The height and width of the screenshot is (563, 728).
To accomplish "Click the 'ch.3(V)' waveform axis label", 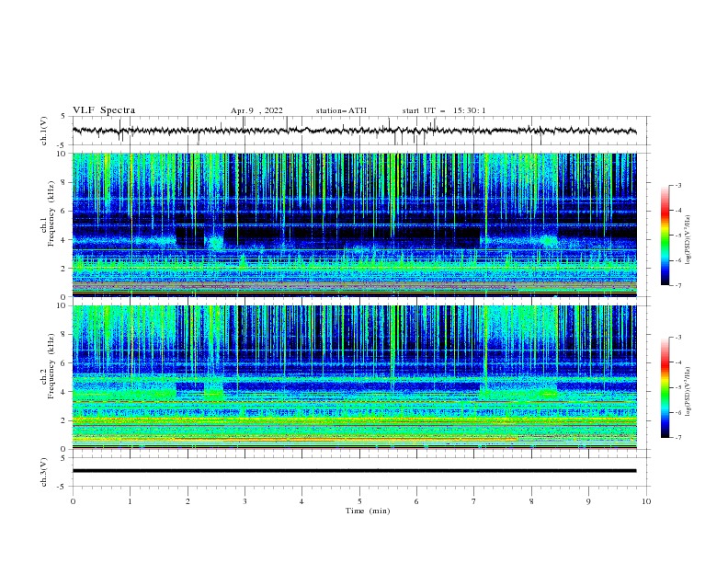I will tap(44, 473).
